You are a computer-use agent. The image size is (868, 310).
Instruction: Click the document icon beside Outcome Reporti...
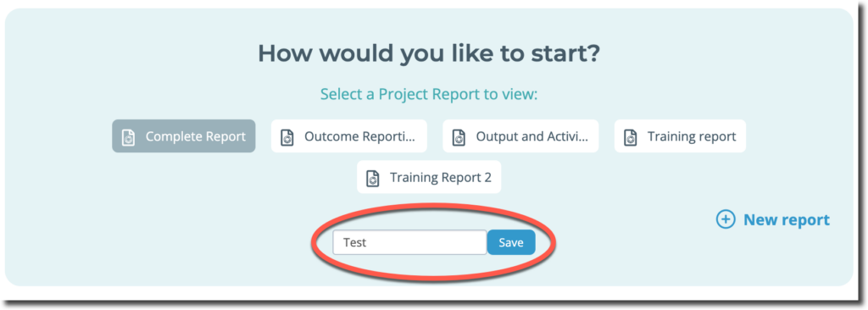[x=287, y=136]
